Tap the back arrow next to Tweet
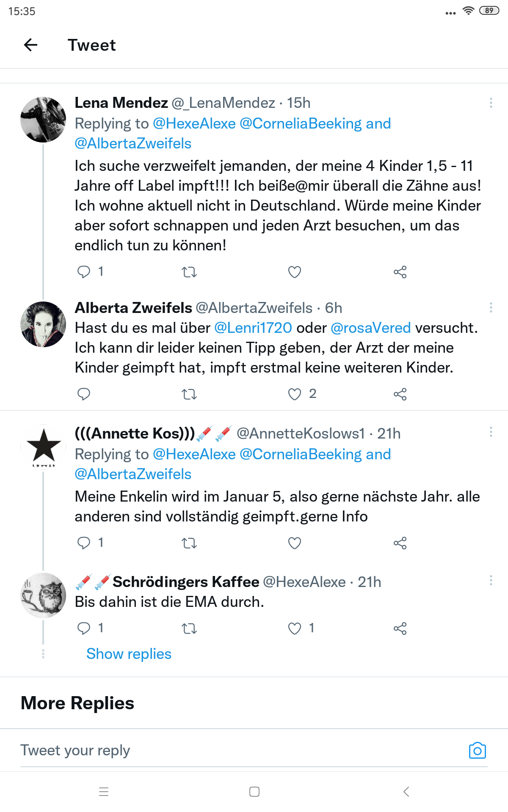Viewport: 508px width, 812px height. pyautogui.click(x=31, y=45)
